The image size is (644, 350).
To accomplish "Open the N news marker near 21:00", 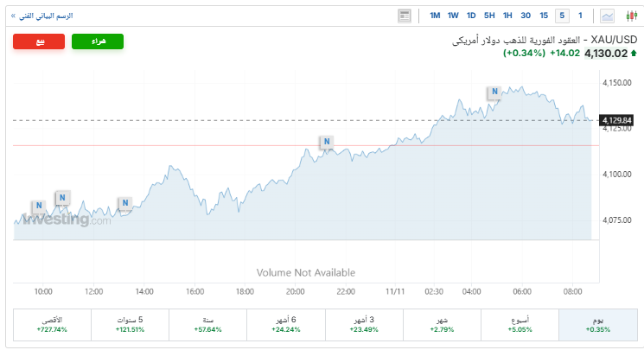I will pos(326,142).
